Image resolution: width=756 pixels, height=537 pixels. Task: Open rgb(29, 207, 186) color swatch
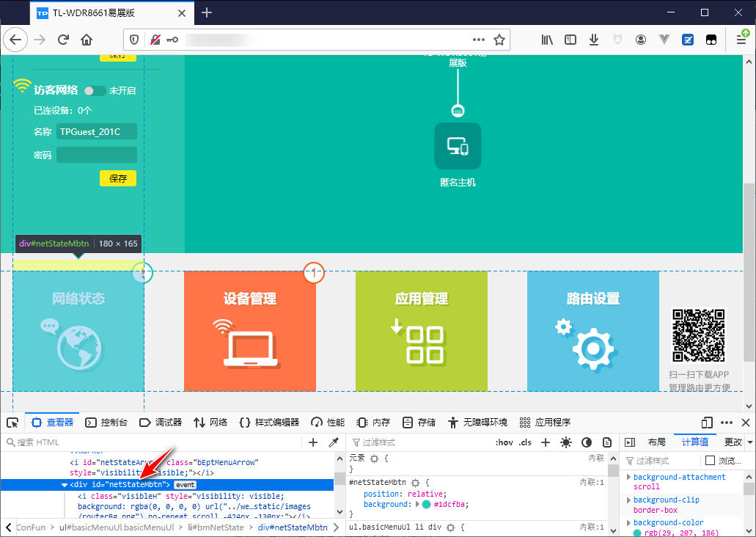(637, 533)
